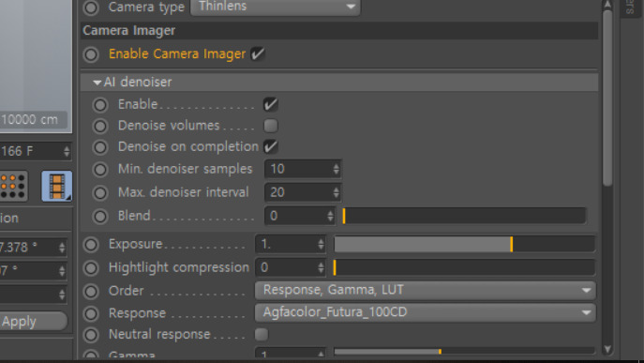This screenshot has height=363, width=644.
Task: Click the Exposure slider track
Action: click(465, 244)
